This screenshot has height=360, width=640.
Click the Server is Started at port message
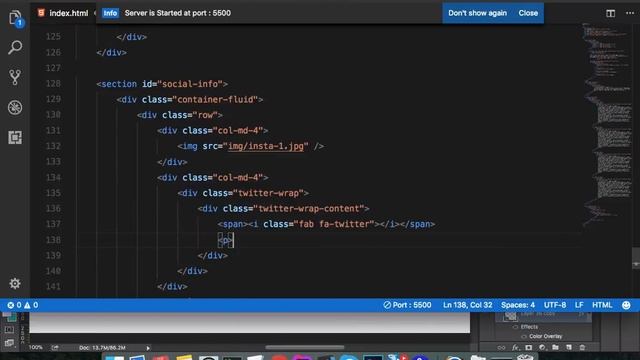pos(178,13)
